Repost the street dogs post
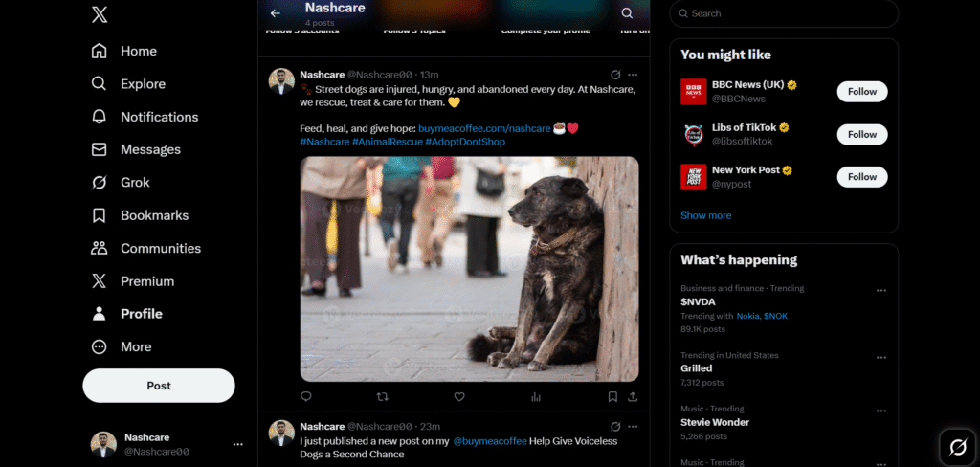This screenshot has height=467, width=980. pyautogui.click(x=382, y=396)
